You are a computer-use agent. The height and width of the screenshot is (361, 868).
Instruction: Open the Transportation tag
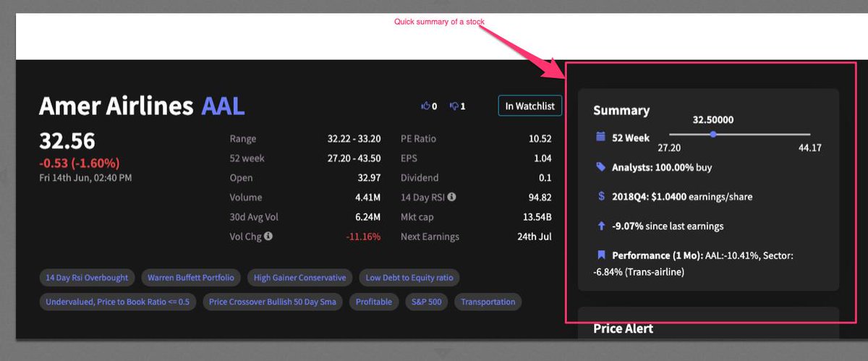pyautogui.click(x=488, y=302)
